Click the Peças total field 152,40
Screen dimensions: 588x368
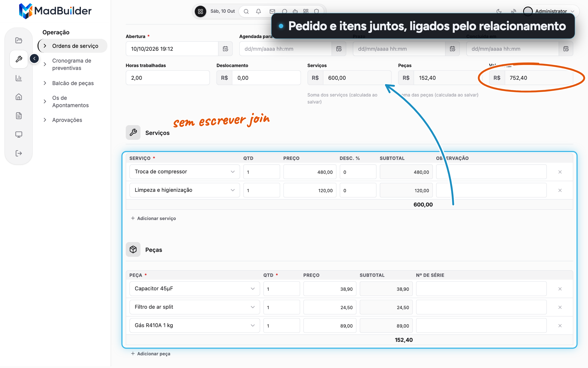point(448,78)
